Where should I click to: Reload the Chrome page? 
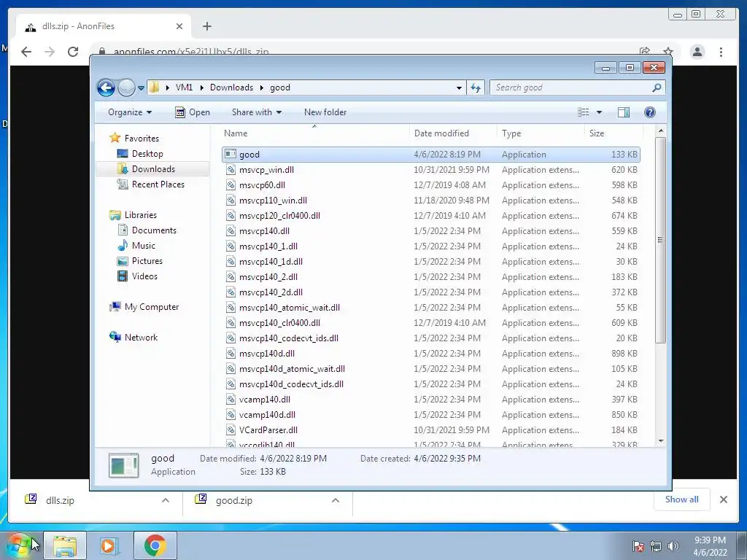(x=73, y=52)
